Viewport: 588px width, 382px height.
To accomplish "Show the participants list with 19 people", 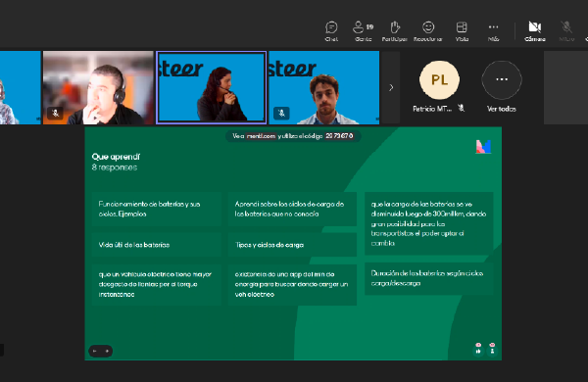I will [363, 31].
